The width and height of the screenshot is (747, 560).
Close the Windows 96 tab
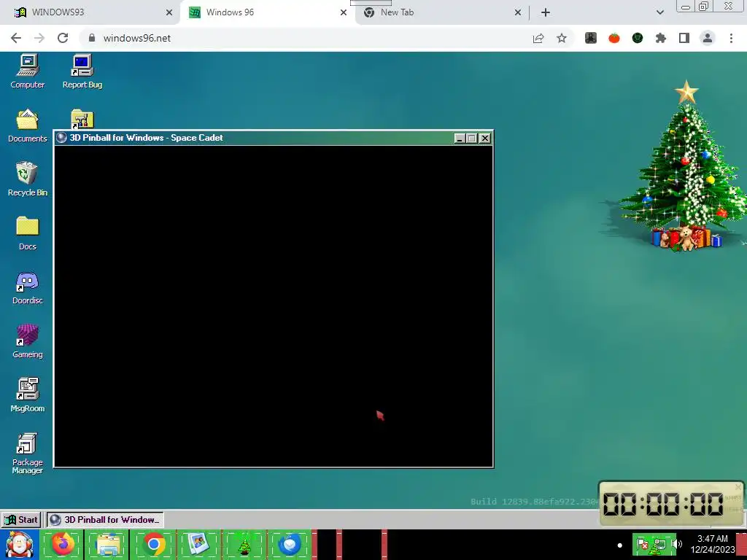click(x=343, y=12)
